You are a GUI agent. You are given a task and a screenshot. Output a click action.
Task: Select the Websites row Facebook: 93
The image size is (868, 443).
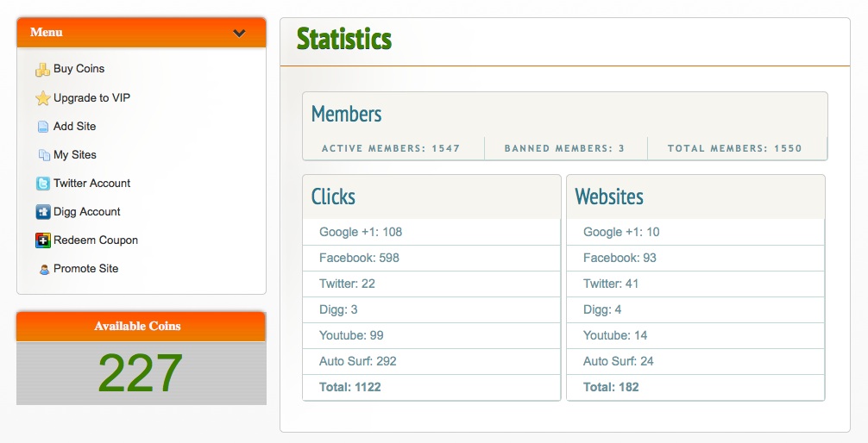click(x=695, y=259)
